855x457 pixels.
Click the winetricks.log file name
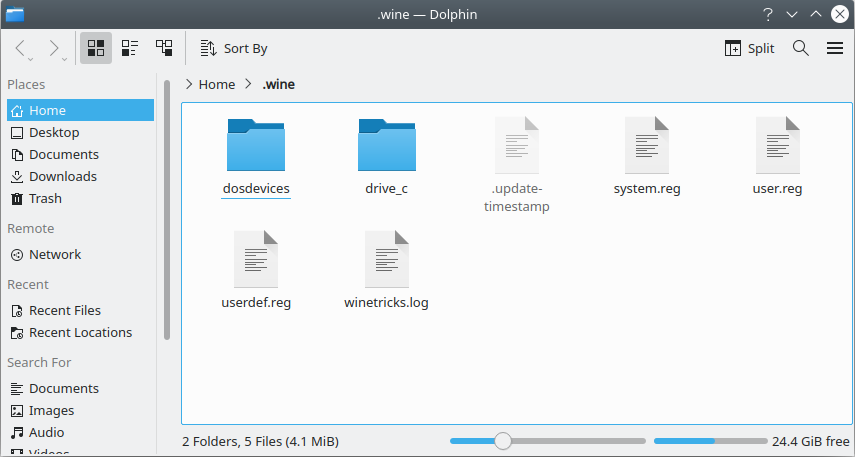pos(387,303)
